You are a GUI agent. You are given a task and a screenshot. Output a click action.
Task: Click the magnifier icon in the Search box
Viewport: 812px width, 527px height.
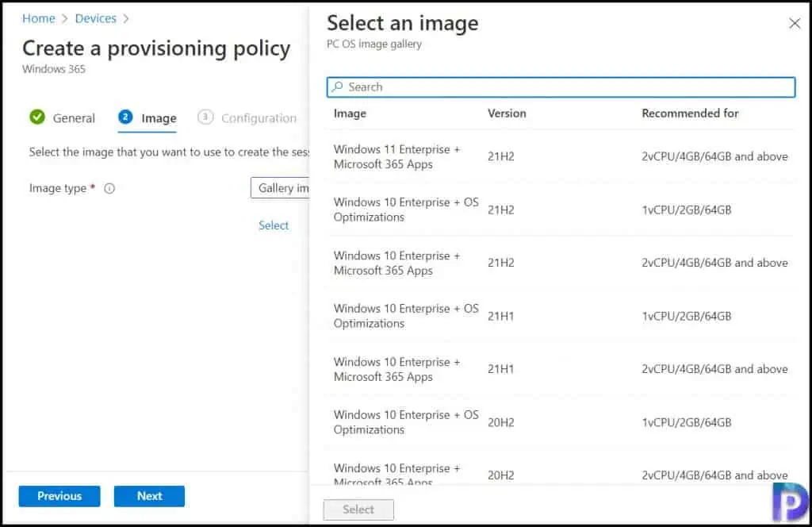coord(338,87)
